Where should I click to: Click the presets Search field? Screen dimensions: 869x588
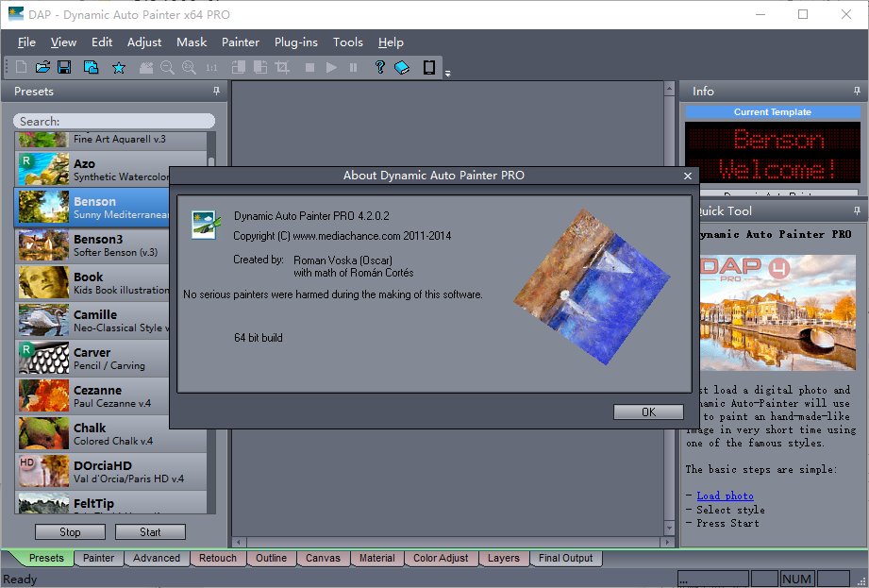tap(114, 121)
